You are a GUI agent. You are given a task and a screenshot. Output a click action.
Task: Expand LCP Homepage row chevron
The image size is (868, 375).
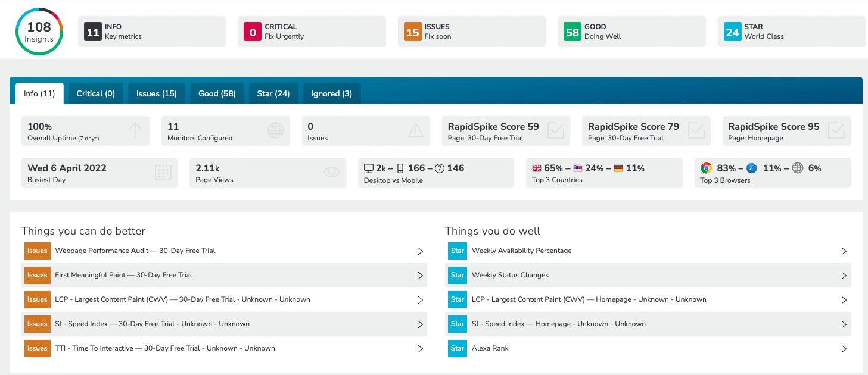click(x=844, y=300)
